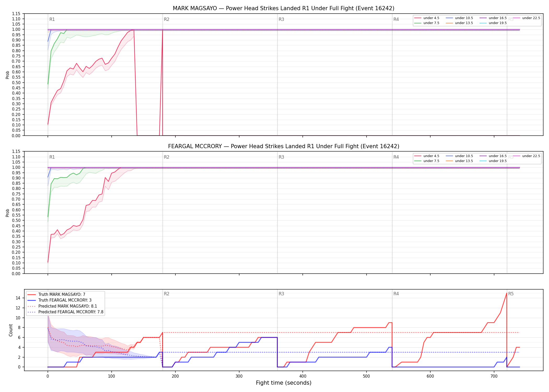
Task: Click 'under 4.5' legend entry in top chart
Action: pos(427,18)
